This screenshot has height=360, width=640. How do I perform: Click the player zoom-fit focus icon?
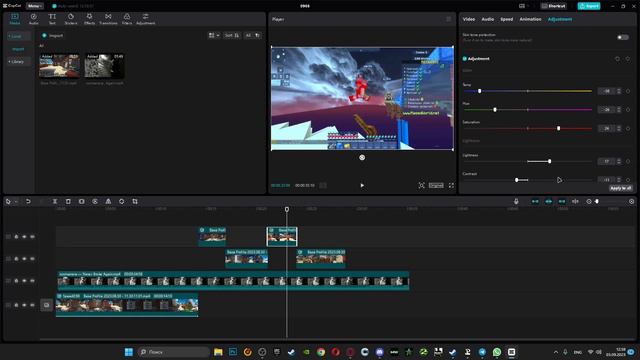click(422, 185)
